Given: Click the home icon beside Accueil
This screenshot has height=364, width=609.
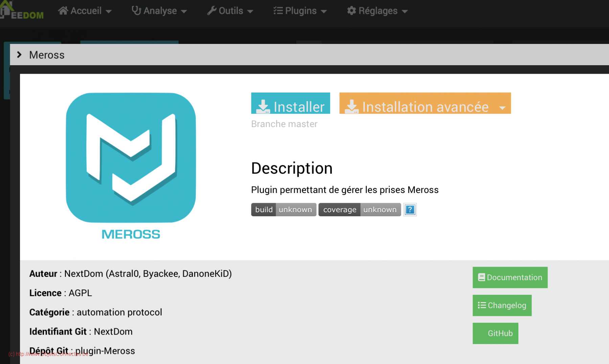Looking at the screenshot, I should coord(63,10).
